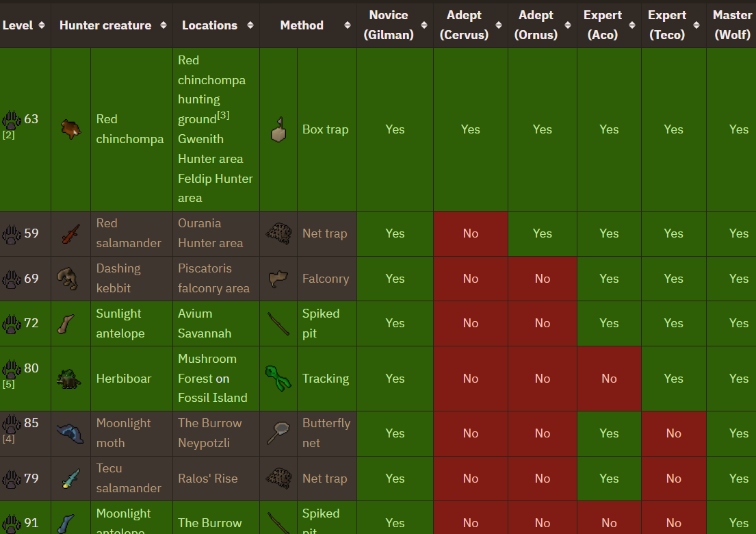Open the Tecu salamander link

128,478
